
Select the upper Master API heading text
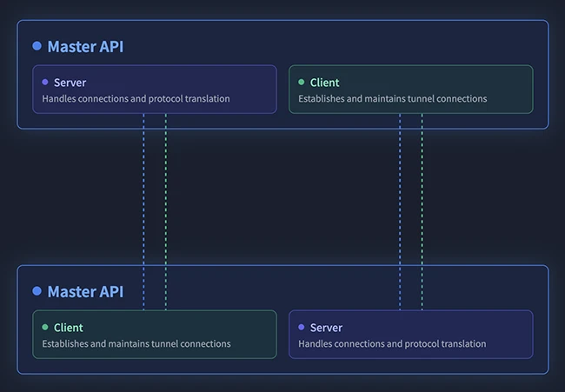85,47
